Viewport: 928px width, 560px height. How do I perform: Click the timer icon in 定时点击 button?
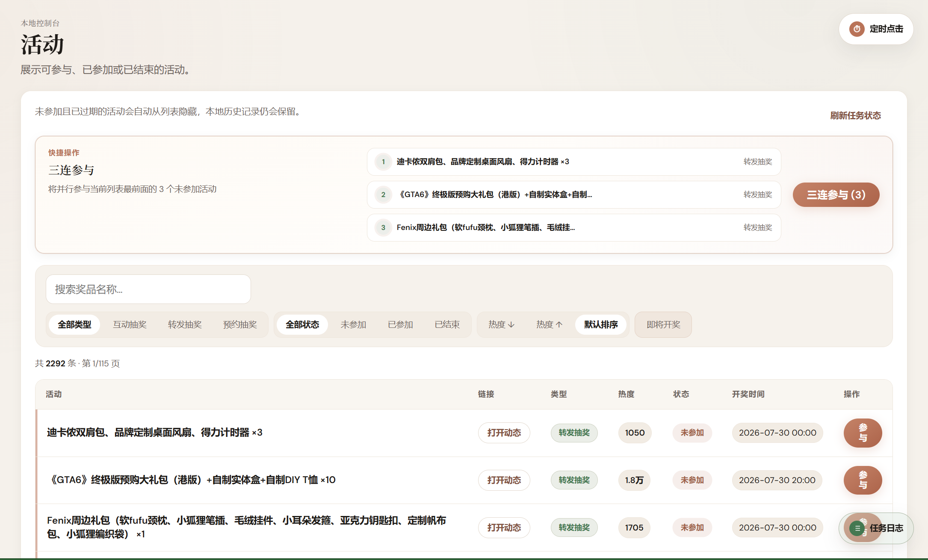(857, 29)
